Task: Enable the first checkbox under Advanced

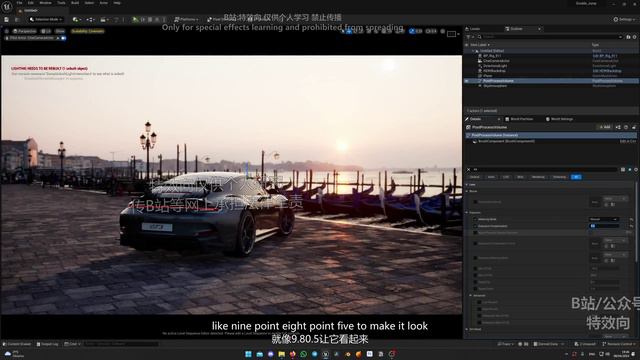Action: [x=479, y=302]
